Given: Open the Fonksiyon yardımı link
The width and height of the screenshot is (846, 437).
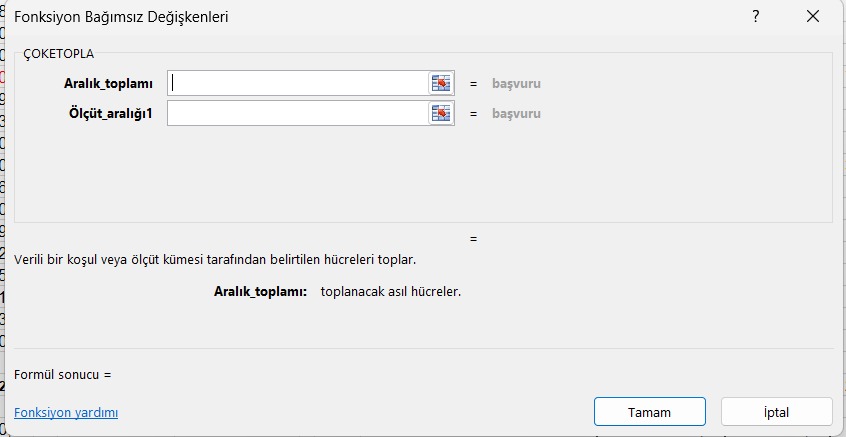Looking at the screenshot, I should pyautogui.click(x=66, y=412).
